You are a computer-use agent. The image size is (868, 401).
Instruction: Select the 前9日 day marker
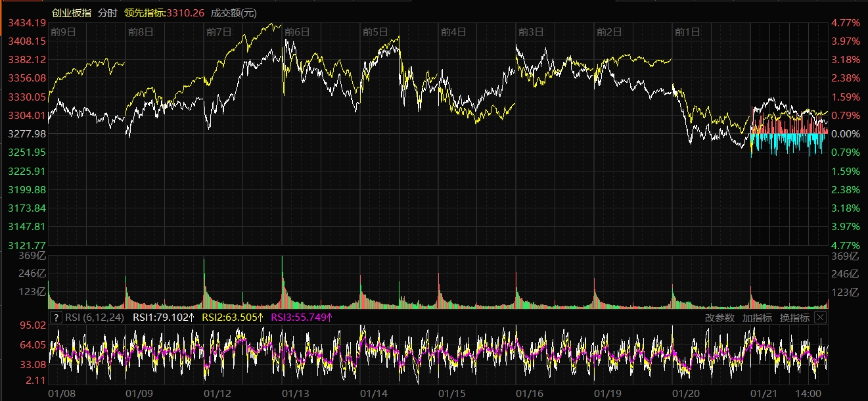pyautogui.click(x=63, y=32)
